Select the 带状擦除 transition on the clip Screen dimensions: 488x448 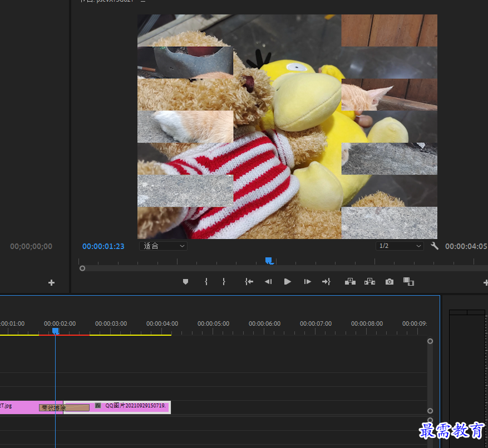[64, 407]
